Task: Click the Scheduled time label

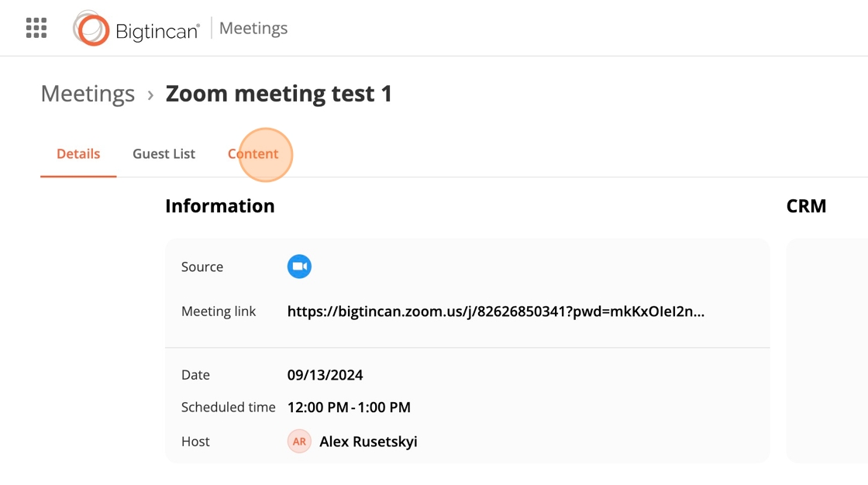Action: point(228,408)
